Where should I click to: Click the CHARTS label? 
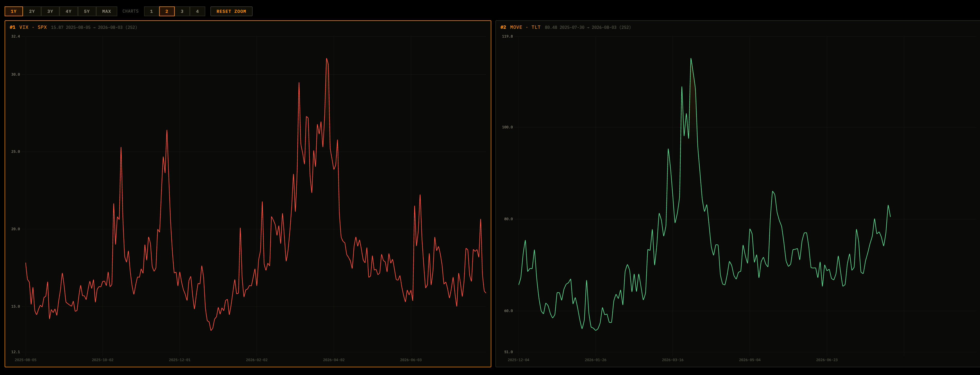coord(130,11)
